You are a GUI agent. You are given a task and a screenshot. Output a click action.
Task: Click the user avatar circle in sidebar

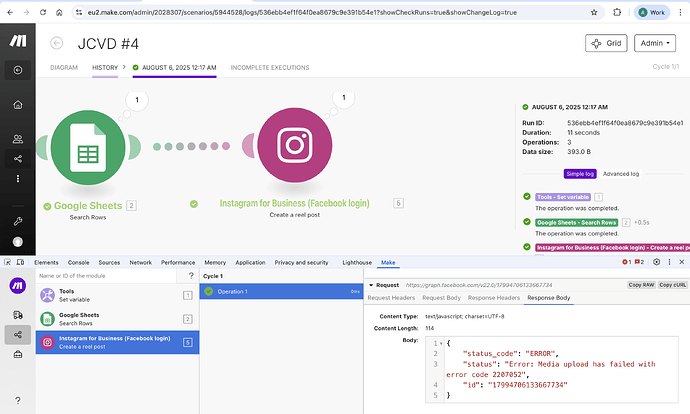(18, 242)
